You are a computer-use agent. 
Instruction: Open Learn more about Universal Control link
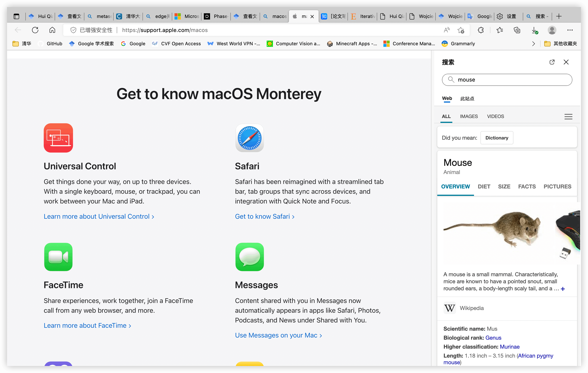pyautogui.click(x=99, y=216)
